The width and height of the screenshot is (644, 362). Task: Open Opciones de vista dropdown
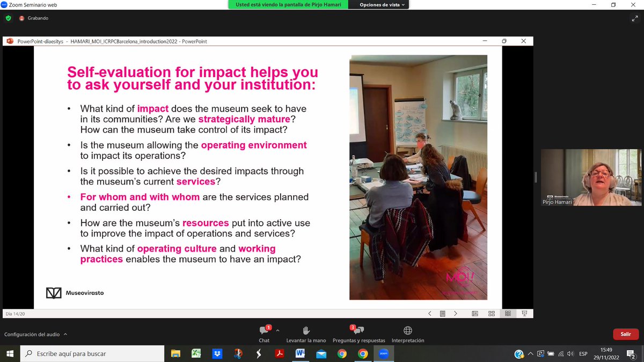tap(383, 5)
